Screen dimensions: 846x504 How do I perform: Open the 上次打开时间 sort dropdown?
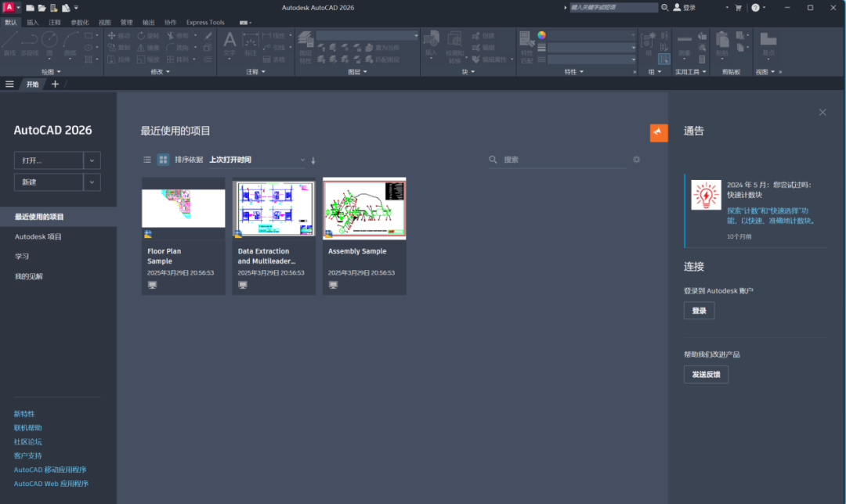point(258,160)
